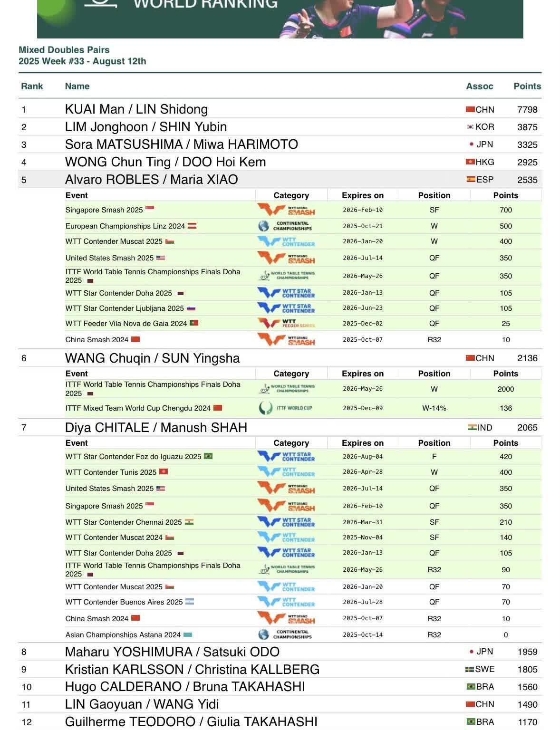Click expiry date 2026-Aug-04
This screenshot has height=730, width=560.
tap(363, 457)
